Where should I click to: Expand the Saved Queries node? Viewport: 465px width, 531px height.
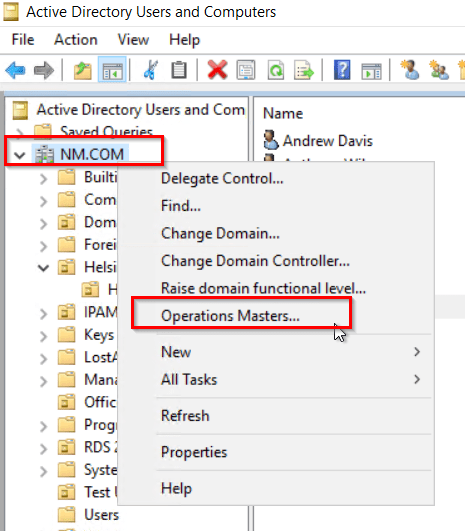pos(20,132)
